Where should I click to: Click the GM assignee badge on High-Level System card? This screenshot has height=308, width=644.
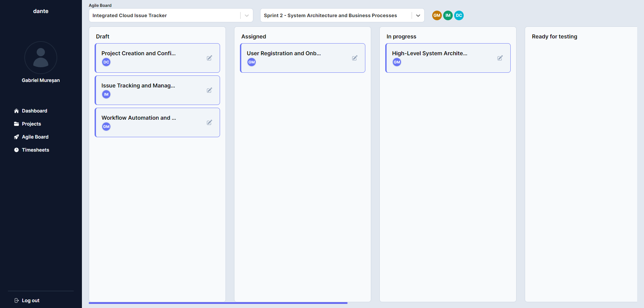click(x=397, y=62)
